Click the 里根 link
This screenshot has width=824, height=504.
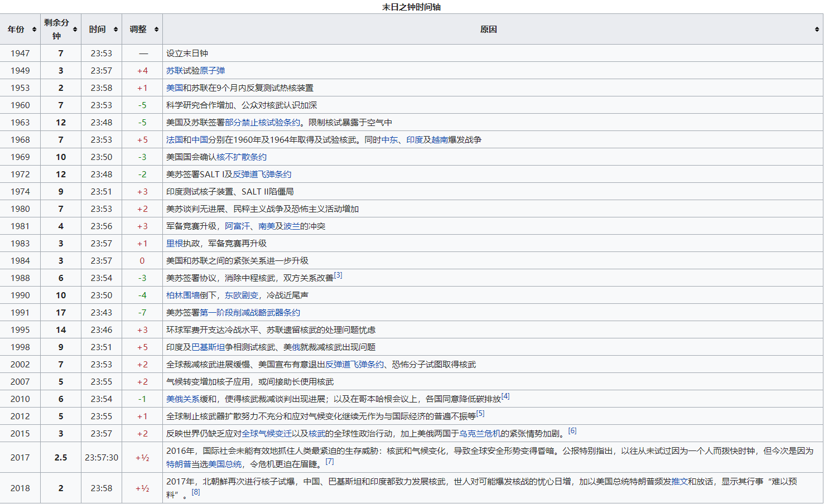(x=175, y=244)
